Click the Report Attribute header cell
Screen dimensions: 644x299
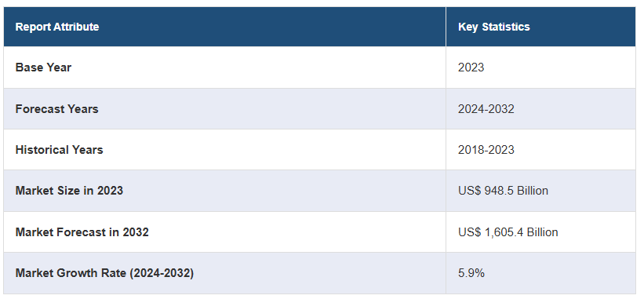224,27
